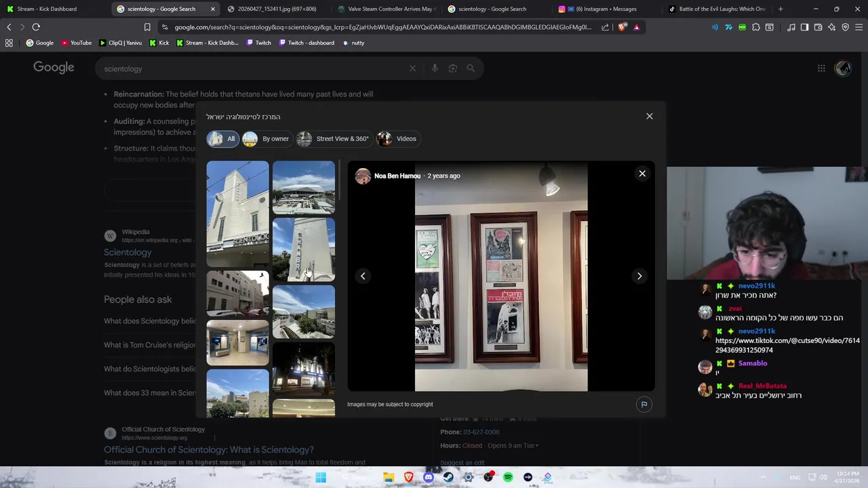
Task: Click the magnifier search button
Action: point(471,68)
